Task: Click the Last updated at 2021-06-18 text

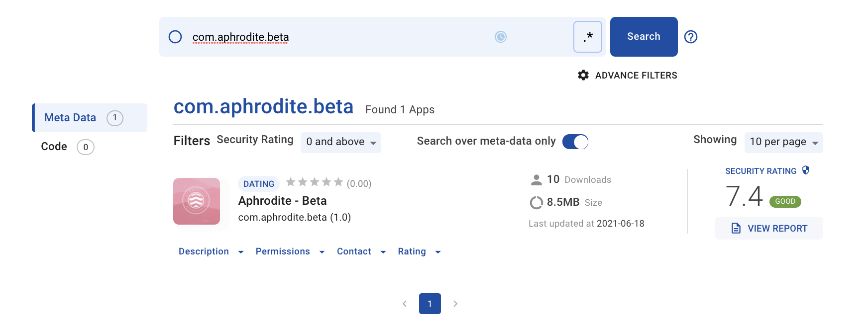Action: 586,224
